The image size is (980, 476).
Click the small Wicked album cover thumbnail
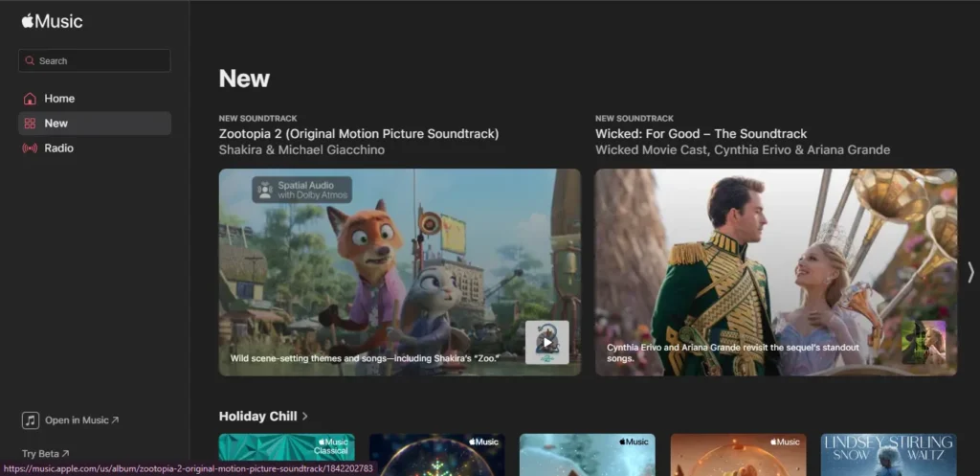(923, 342)
